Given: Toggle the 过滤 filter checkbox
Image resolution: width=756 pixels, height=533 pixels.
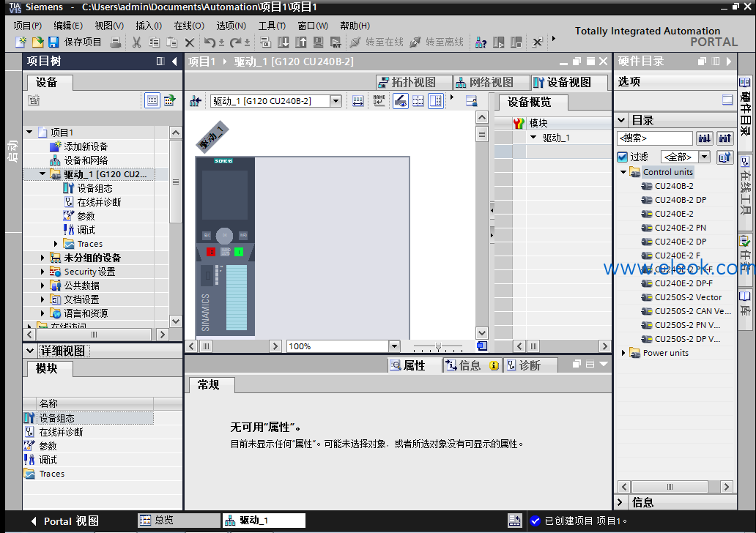Looking at the screenshot, I should pos(623,157).
